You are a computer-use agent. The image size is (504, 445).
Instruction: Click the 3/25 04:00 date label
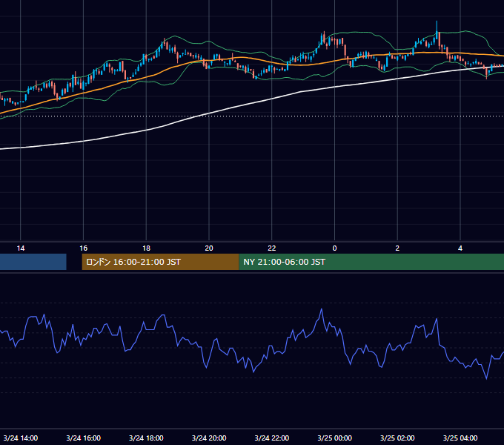(460, 438)
